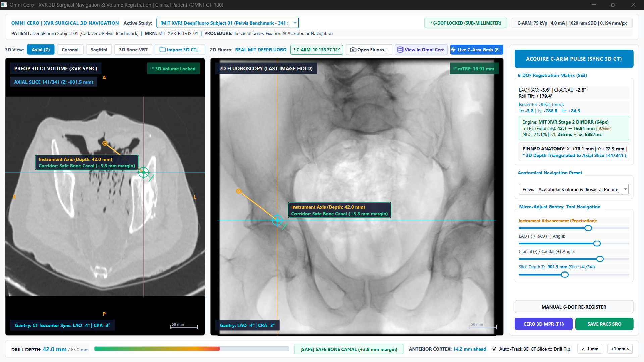Adjust LAO / RAO Angle slider handle

pyautogui.click(x=597, y=244)
